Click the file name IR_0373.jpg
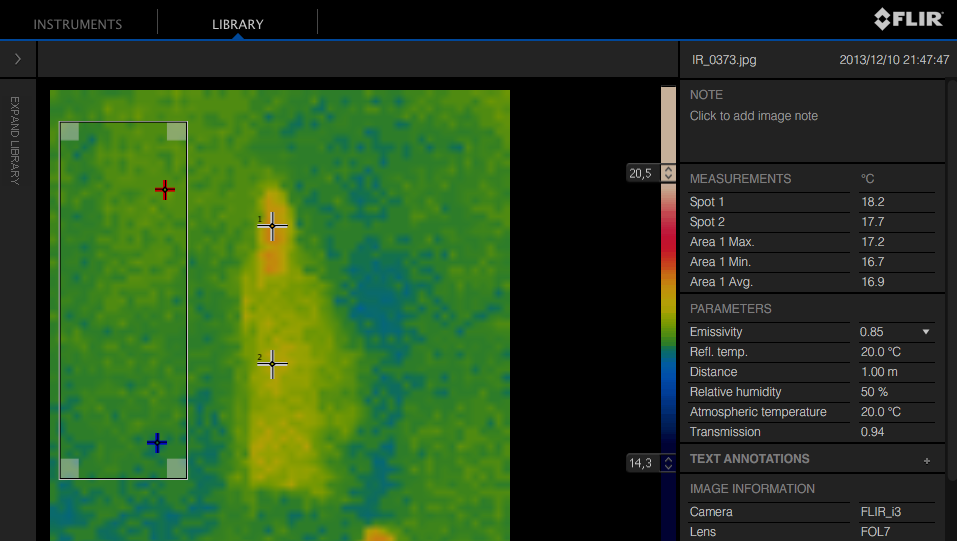Viewport: 957px width, 541px height. point(724,60)
